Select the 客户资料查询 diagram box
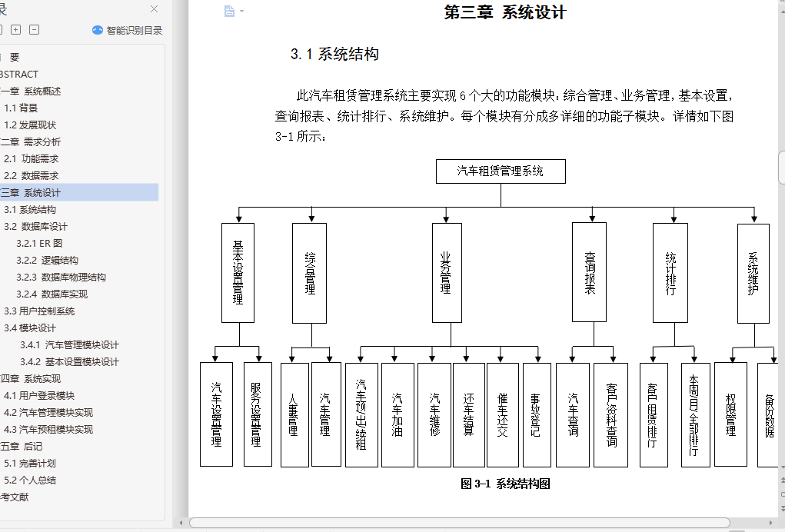The image size is (785, 532). pyautogui.click(x=610, y=415)
